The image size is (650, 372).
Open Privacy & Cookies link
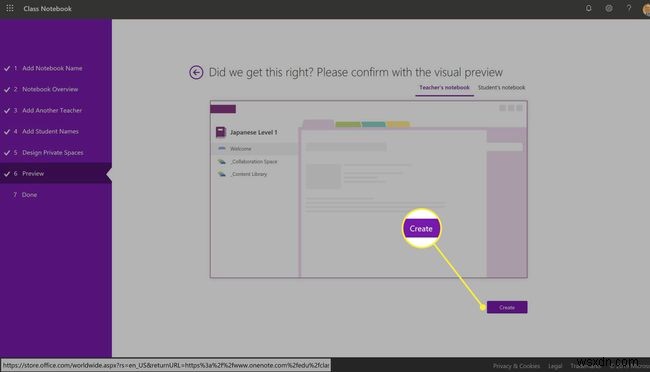(516, 366)
